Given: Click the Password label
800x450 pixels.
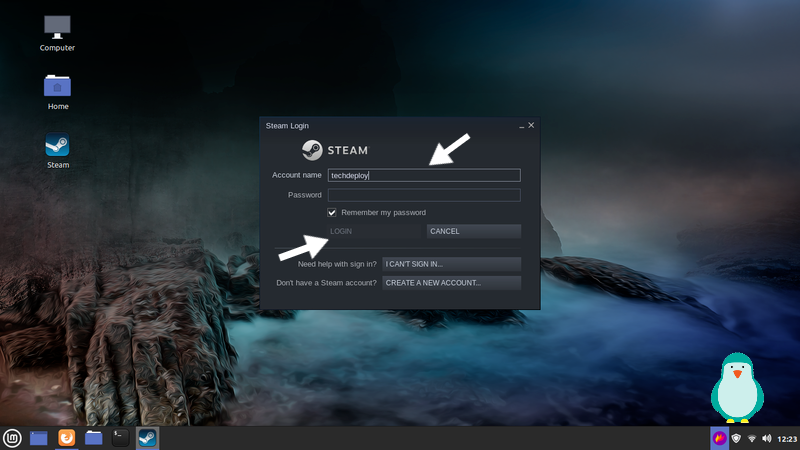Looking at the screenshot, I should pos(305,195).
